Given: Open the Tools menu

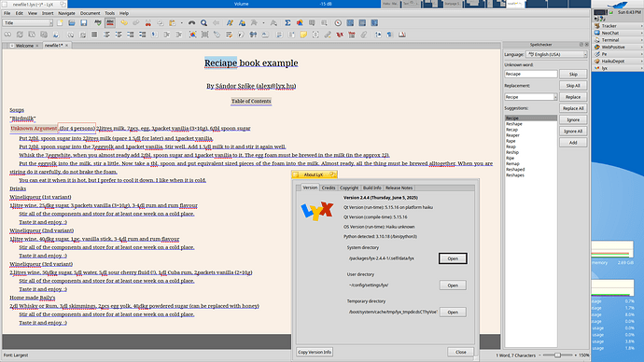Looking at the screenshot, I should [109, 13].
